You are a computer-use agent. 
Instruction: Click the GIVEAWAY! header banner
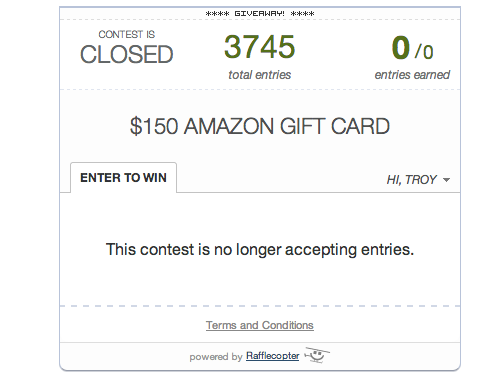(x=260, y=14)
